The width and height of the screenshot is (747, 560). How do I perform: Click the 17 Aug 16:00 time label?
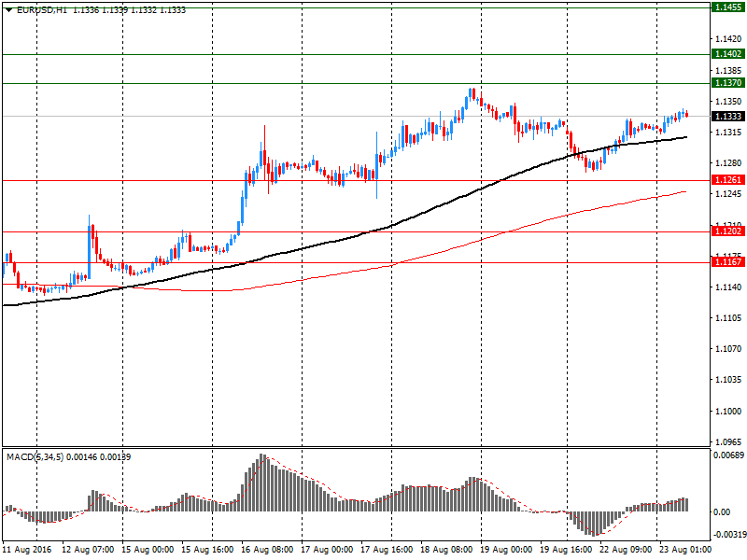point(387,550)
